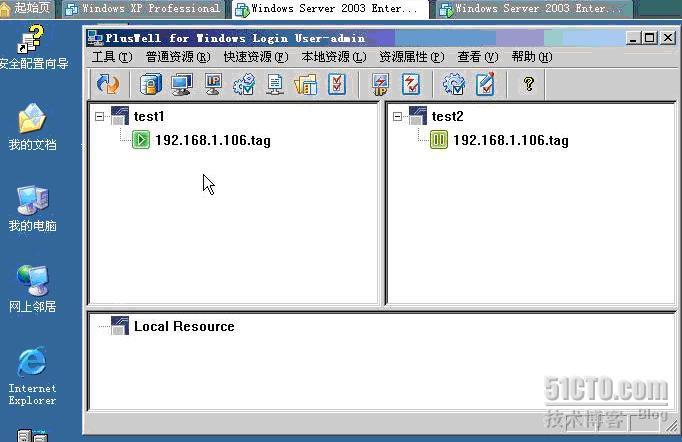The height and width of the screenshot is (442, 682).
Task: Switch to the Windows XP Professional tab
Action: tap(144, 9)
